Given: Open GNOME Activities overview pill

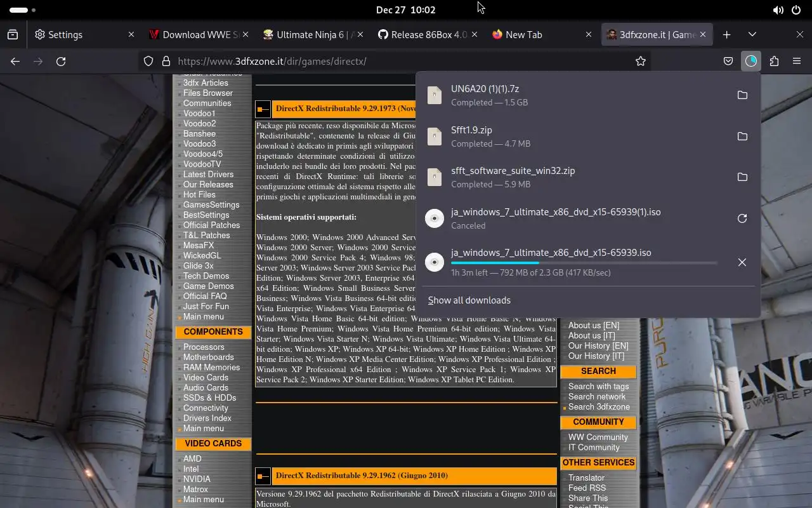Looking at the screenshot, I should point(22,10).
